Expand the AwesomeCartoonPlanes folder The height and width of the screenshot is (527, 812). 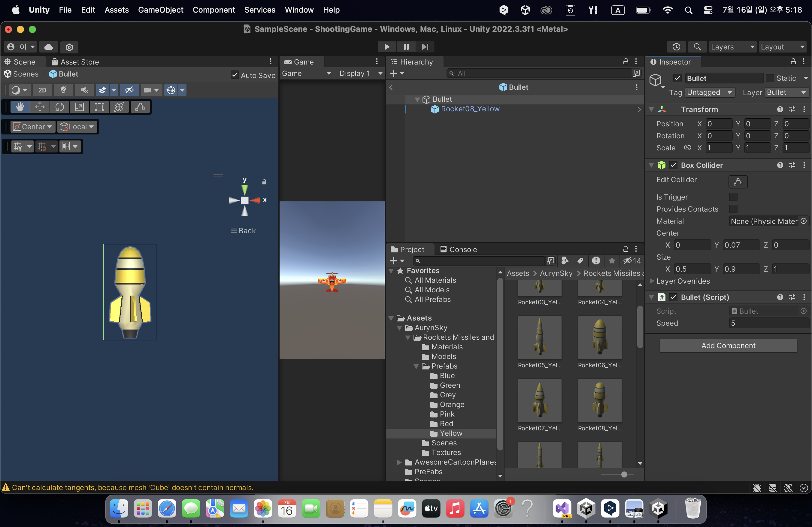[399, 462]
